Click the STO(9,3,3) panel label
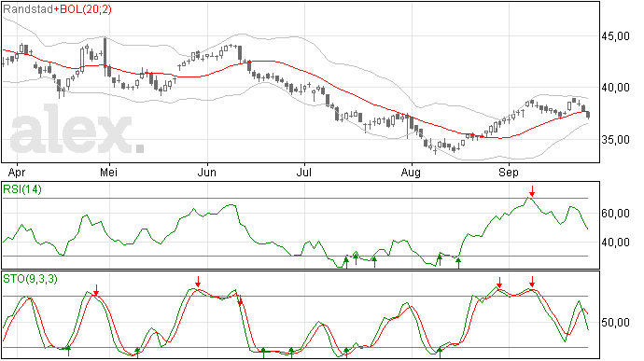 coord(30,279)
